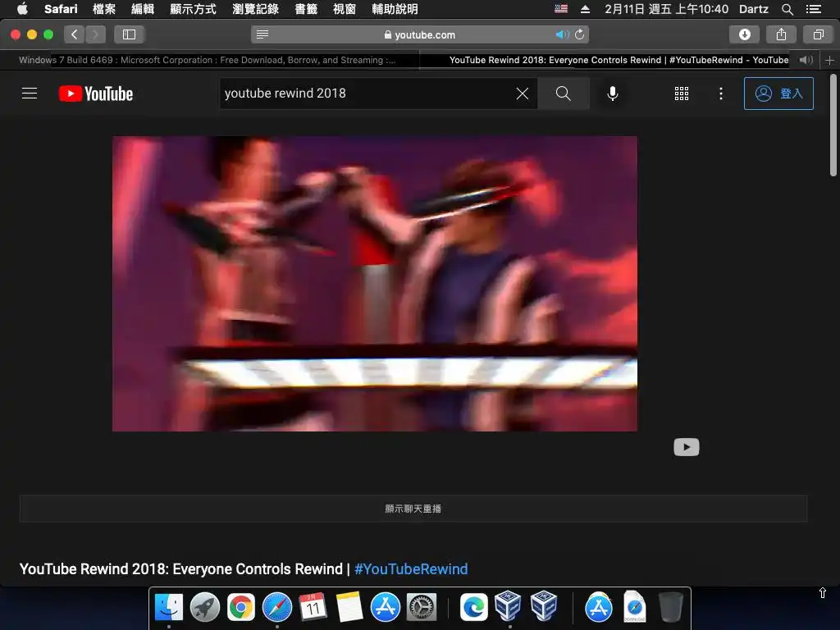Image resolution: width=840 pixels, height=630 pixels.
Task: Open Launchpad from the Dock
Action: tap(204, 607)
